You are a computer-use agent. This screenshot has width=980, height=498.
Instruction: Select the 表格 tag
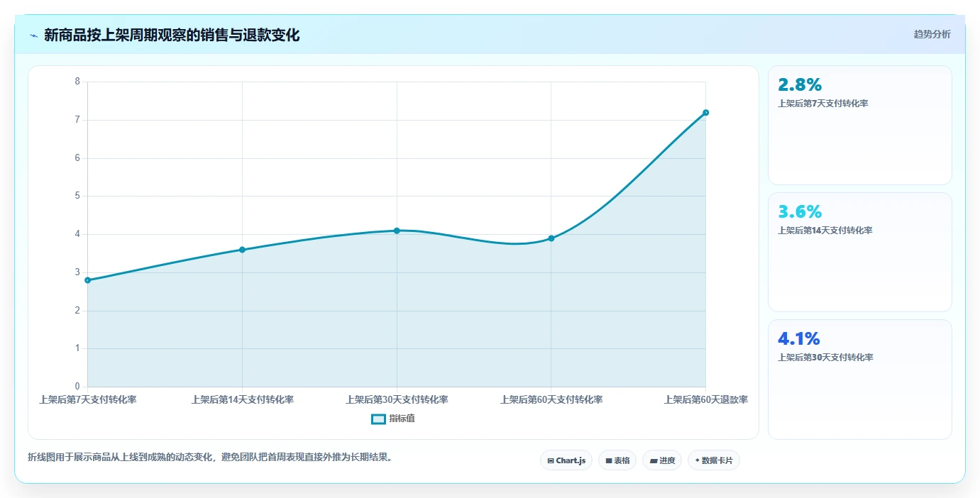[617, 460]
